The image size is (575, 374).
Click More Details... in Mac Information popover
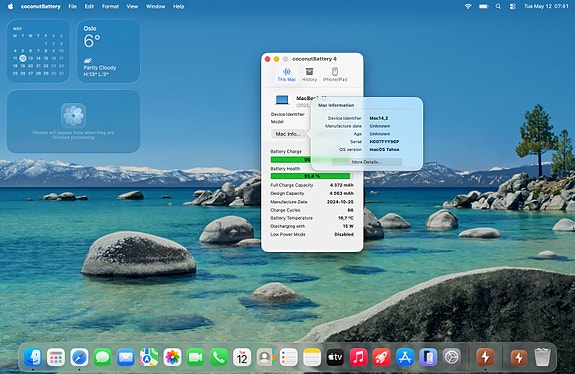(x=367, y=162)
